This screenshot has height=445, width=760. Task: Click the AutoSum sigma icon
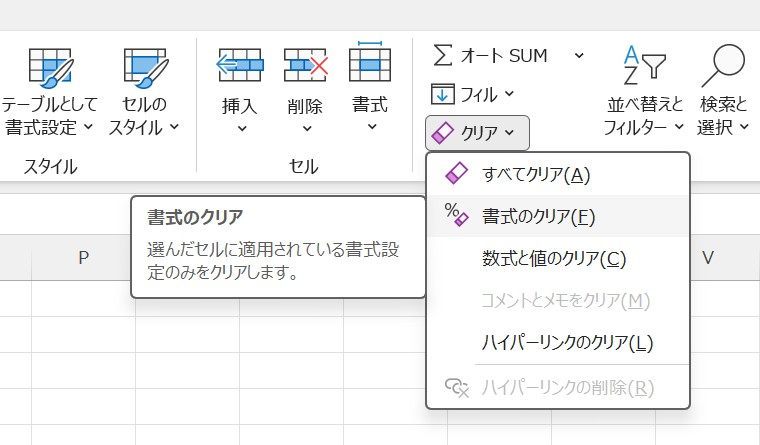click(442, 56)
